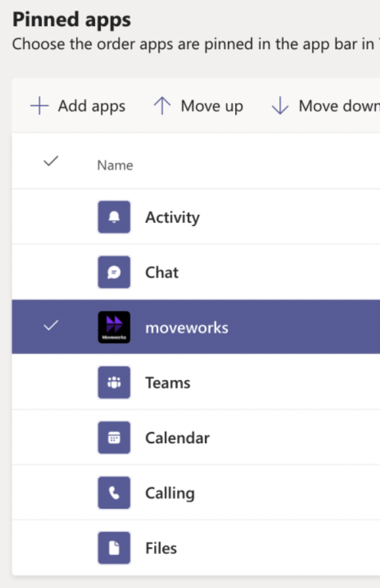Toggle the select-all checkmark in header

(50, 161)
